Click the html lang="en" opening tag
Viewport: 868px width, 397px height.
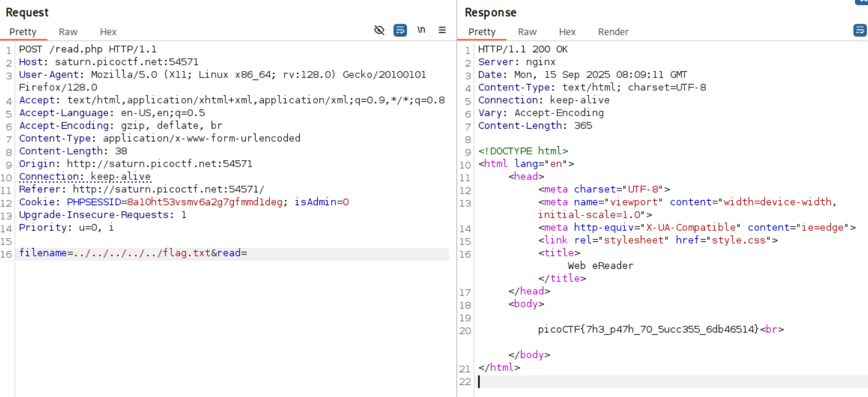tap(526, 164)
